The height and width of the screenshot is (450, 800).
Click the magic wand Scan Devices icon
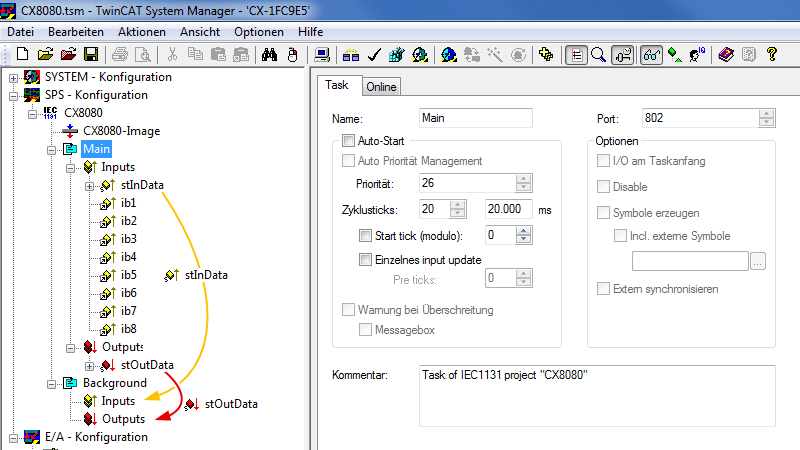(494, 54)
